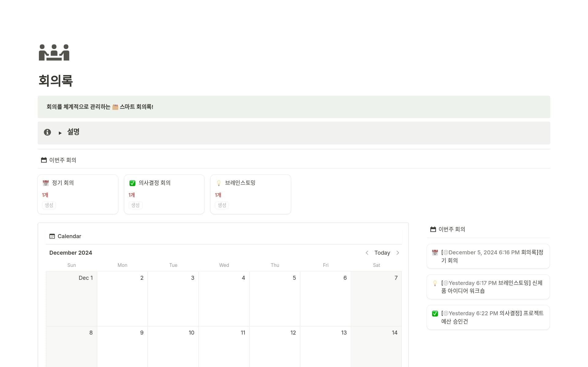Click the light bulb icon on 브레인스토밍 card
Viewport: 588px width, 367px height.
(x=219, y=183)
